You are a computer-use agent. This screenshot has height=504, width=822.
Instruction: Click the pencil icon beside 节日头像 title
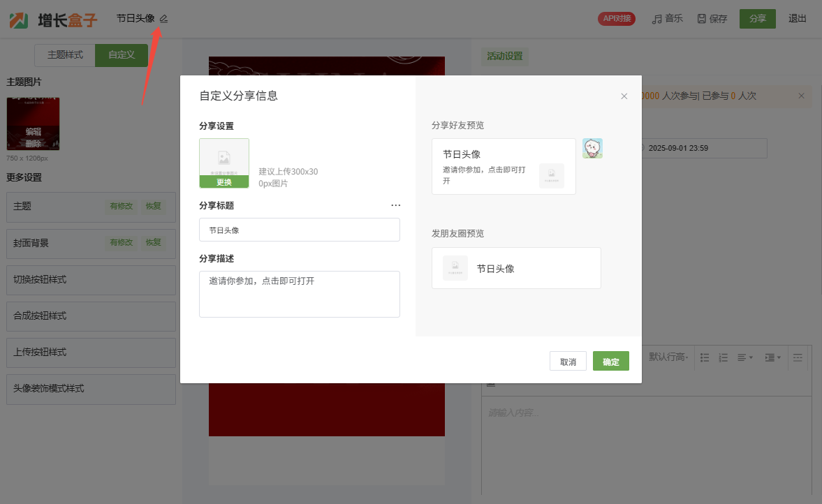pos(163,19)
